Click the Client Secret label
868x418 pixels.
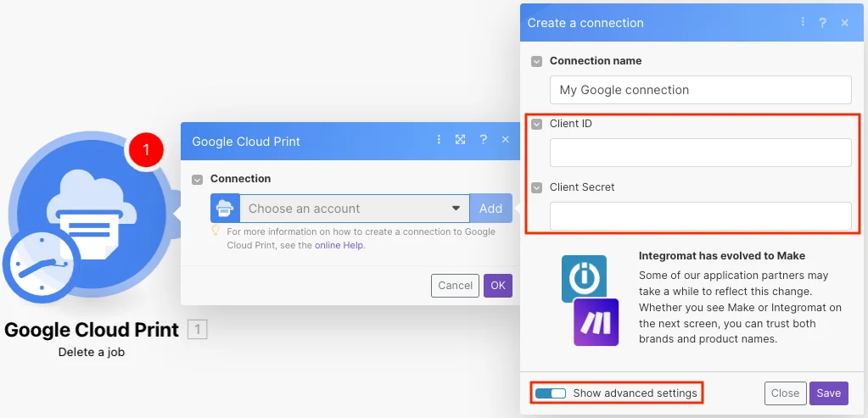(582, 187)
